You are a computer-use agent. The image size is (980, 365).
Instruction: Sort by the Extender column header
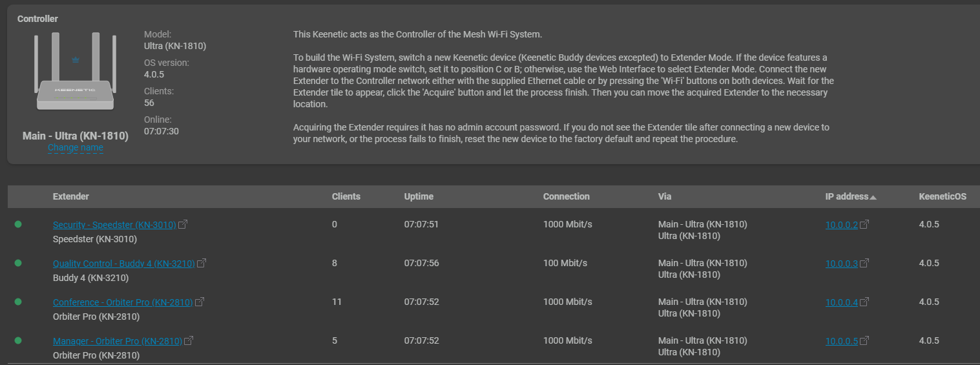pos(71,196)
